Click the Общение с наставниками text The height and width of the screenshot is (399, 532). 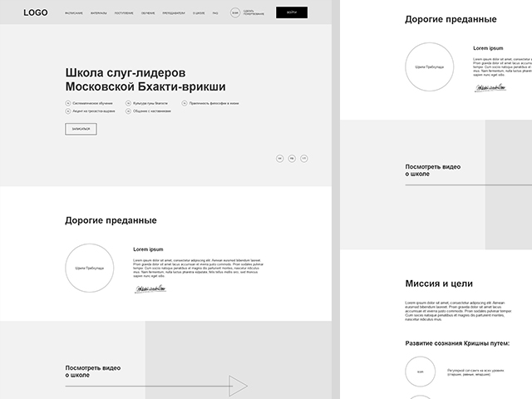[x=152, y=111]
